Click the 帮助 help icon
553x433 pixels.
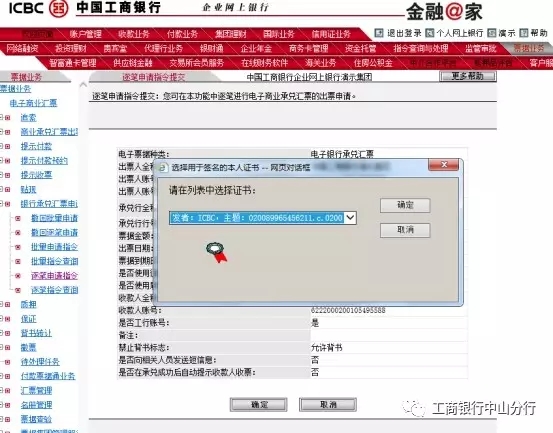tap(524, 33)
